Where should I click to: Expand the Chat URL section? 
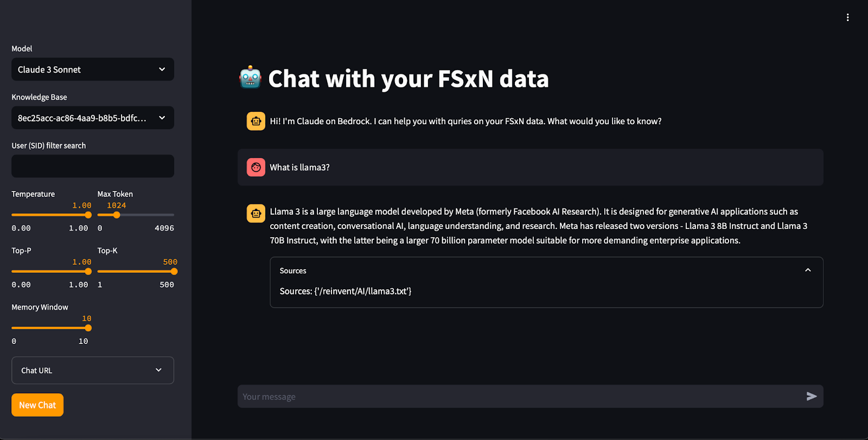(93, 371)
